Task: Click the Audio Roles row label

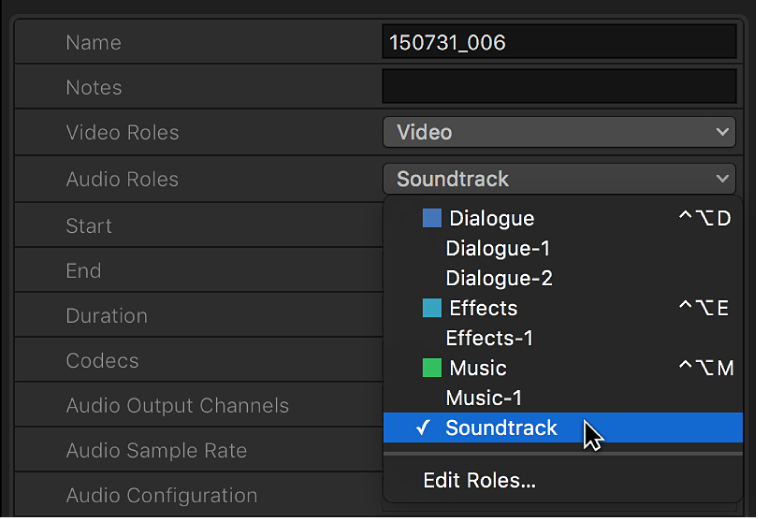Action: [122, 179]
